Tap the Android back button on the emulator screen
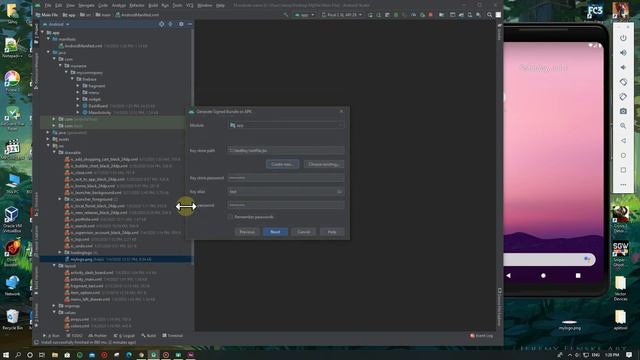The height and width of the screenshot is (360, 640). 509,276
